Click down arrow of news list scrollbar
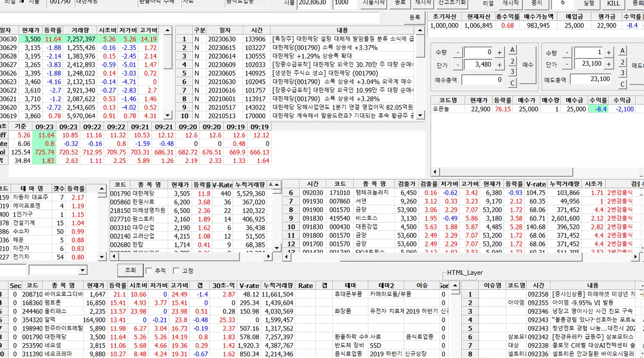This screenshot has height=358, width=644. [421, 115]
